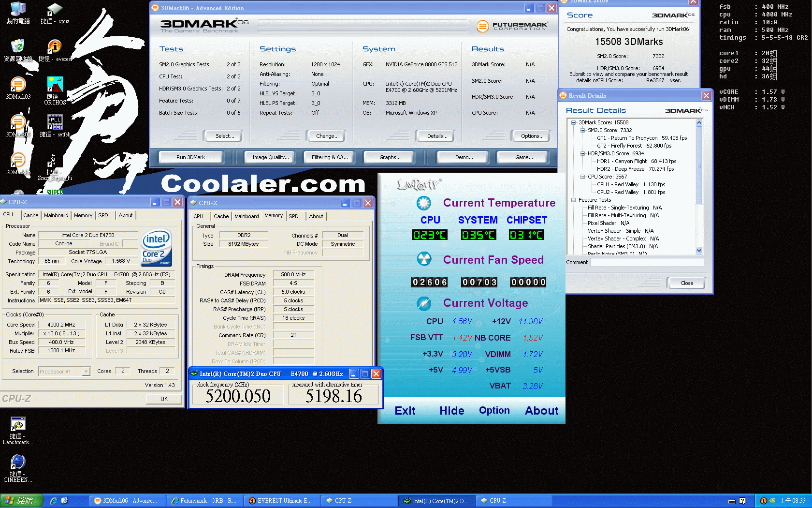Click OK in CPU-Z window
Screen dimensions: 812x508
(164, 399)
